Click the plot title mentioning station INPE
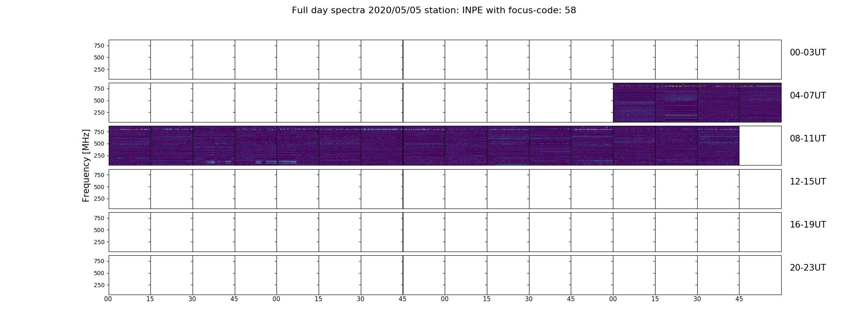Image resolution: width=868 pixels, height=331 pixels. (x=434, y=10)
